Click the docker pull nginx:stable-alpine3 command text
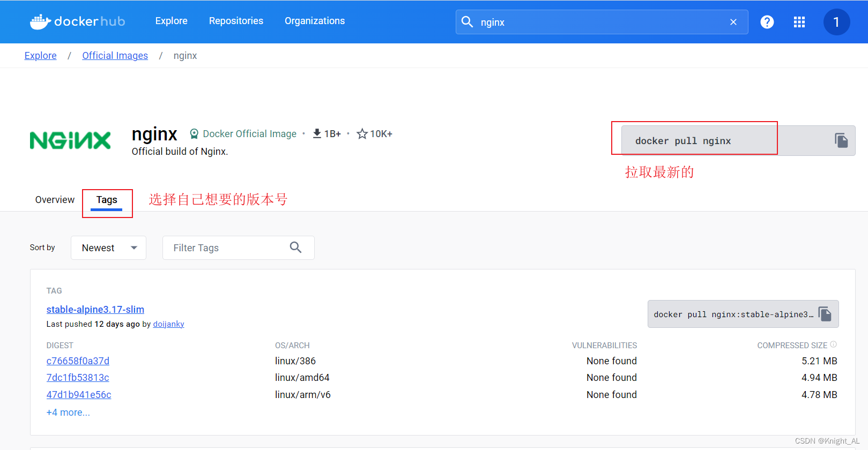The height and width of the screenshot is (450, 868). point(733,314)
